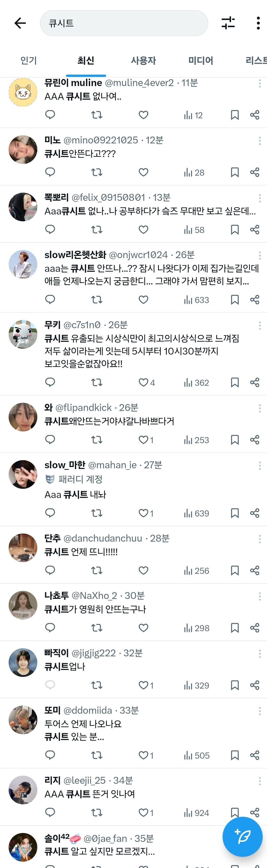Open more options on 빠직이's post
Image resolution: width=267 pixels, height=868 pixels.
[x=260, y=654]
